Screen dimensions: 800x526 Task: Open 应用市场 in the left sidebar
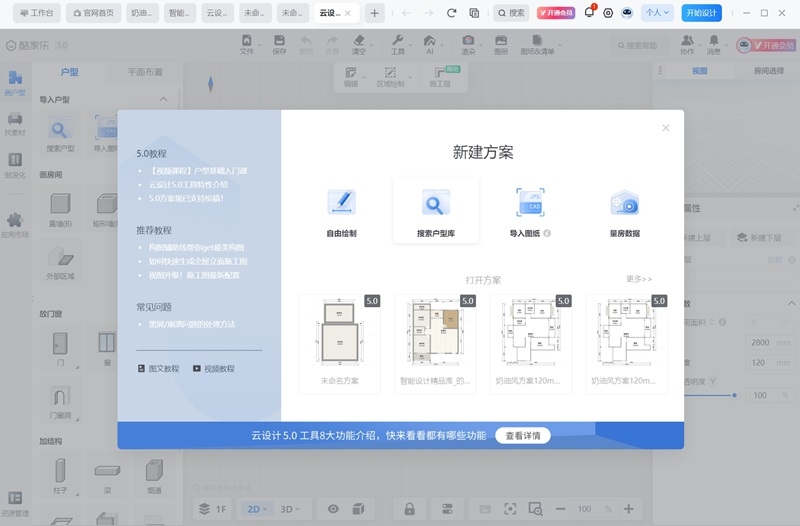point(15,226)
